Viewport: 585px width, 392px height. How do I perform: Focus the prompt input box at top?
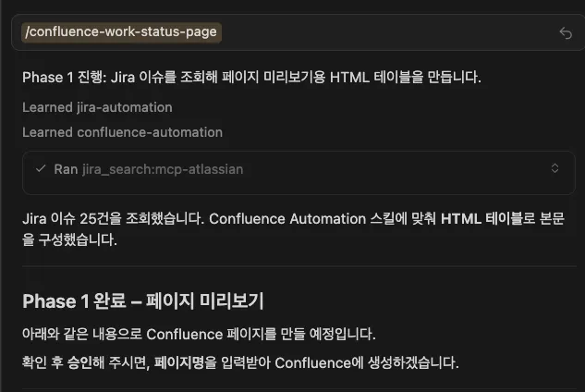(x=299, y=32)
